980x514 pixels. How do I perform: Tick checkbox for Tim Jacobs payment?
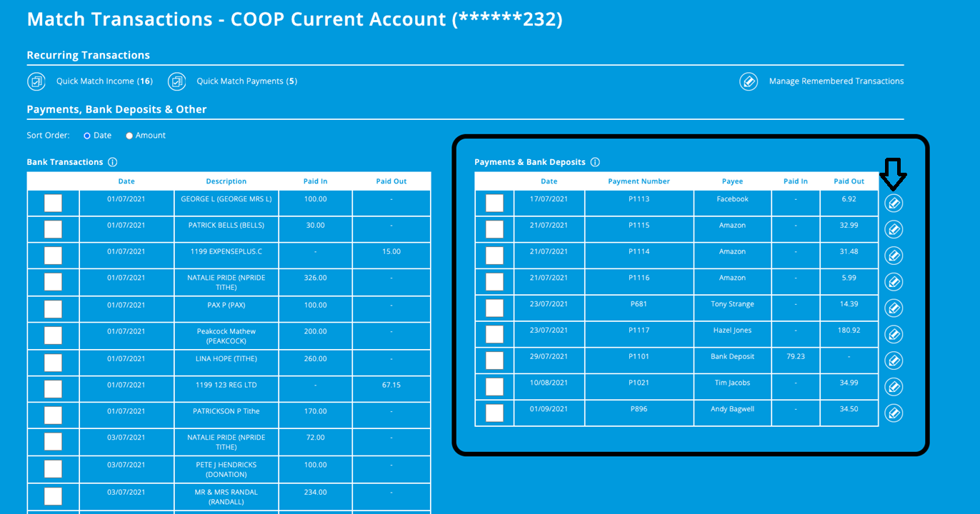[x=494, y=387]
